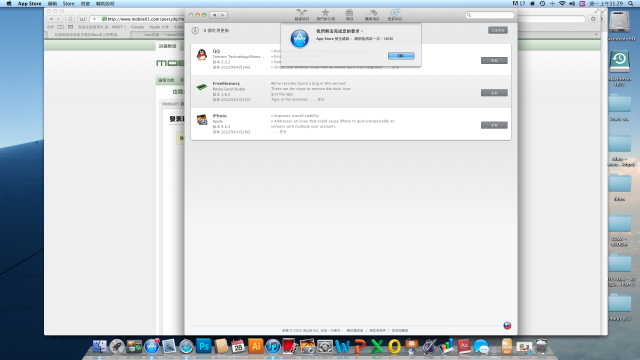Screen dimensions: 640x360
Task: Open the Time Machine backup drive on desktop
Action: click(x=620, y=62)
